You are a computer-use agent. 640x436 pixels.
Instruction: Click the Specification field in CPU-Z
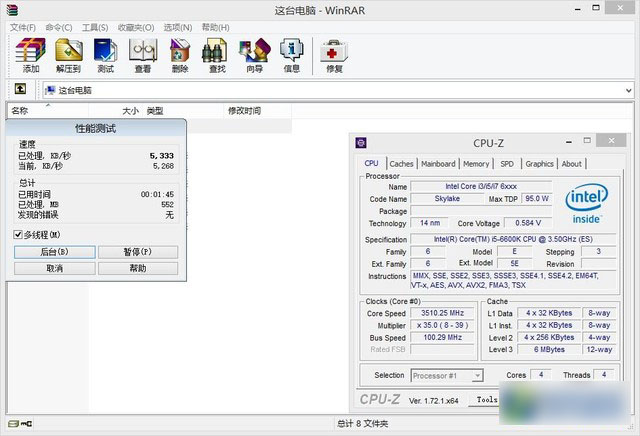[x=513, y=239]
